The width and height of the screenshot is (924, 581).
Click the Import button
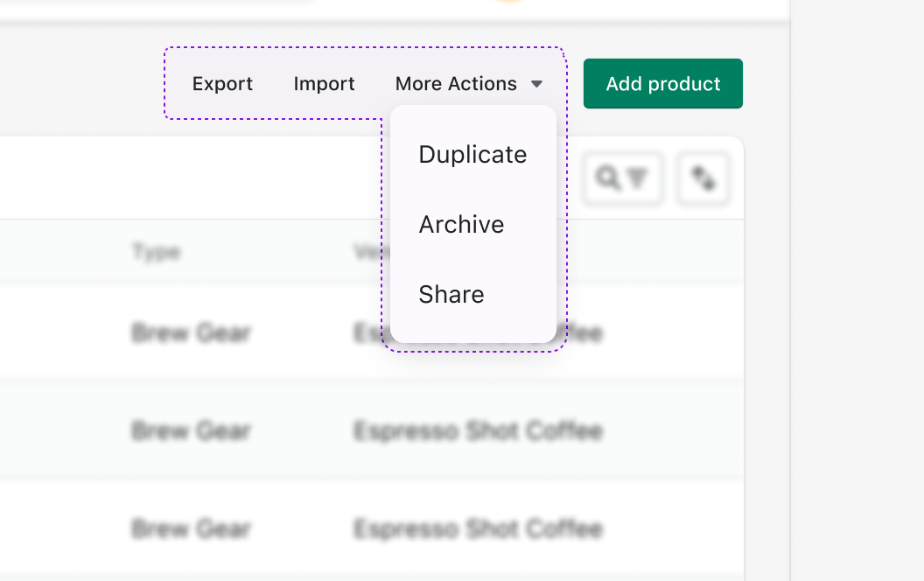(324, 84)
